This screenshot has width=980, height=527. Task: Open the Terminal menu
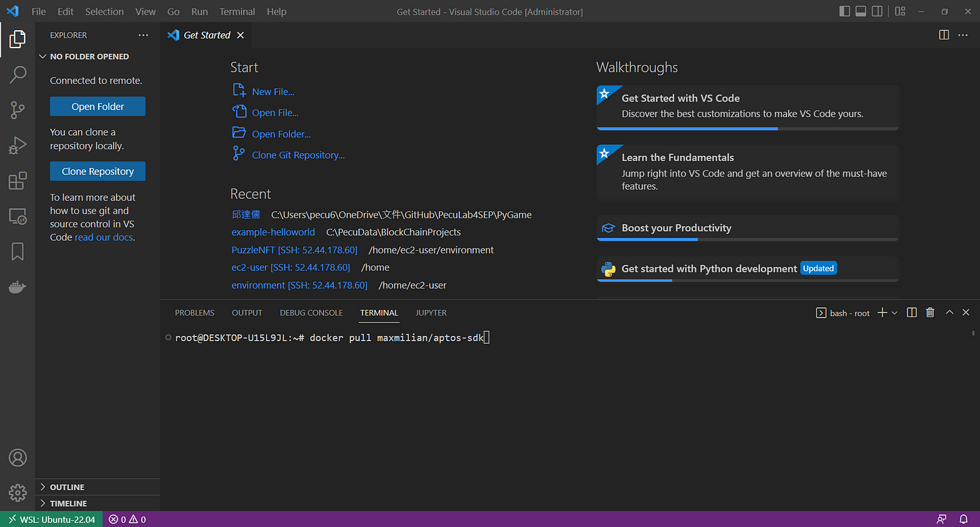click(x=237, y=12)
